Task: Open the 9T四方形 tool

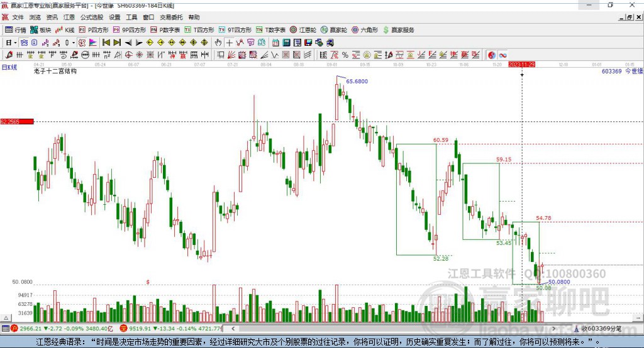Action: (x=235, y=30)
